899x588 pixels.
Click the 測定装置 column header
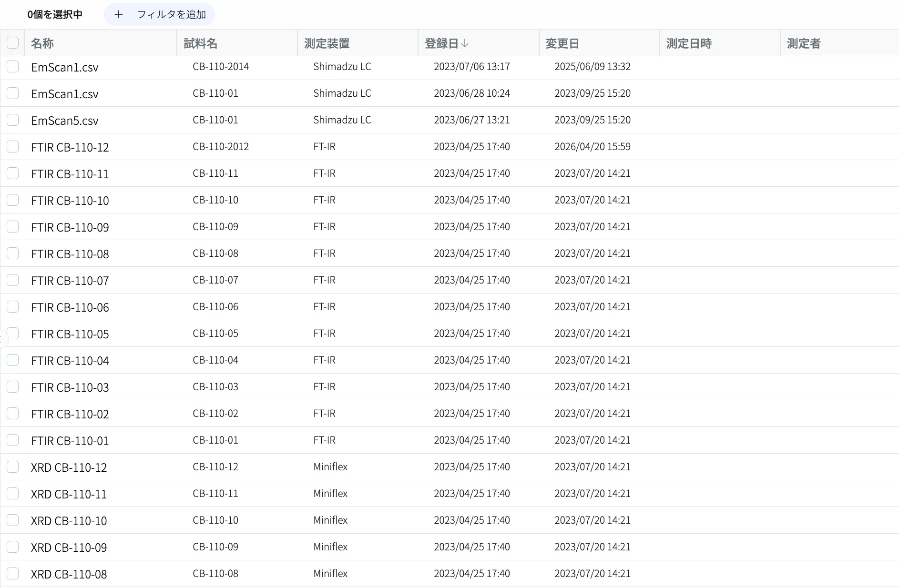point(327,43)
